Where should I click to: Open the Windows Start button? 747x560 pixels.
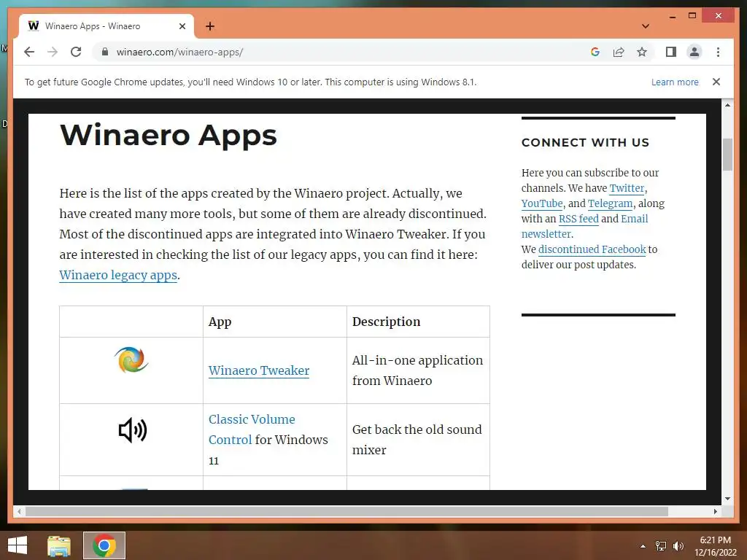18,545
